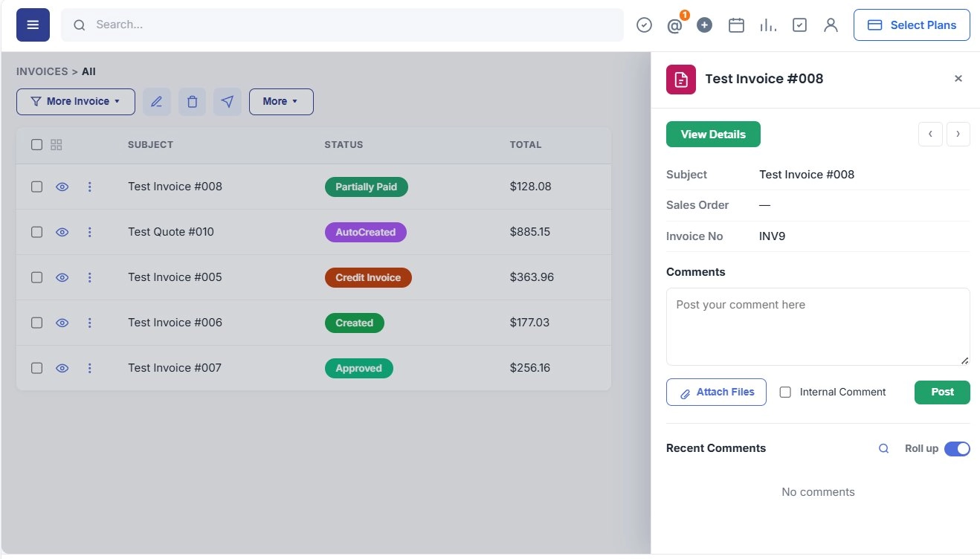Preview Test Invoice #005 via eye icon
Screen dimensions: 980x559
click(x=62, y=278)
